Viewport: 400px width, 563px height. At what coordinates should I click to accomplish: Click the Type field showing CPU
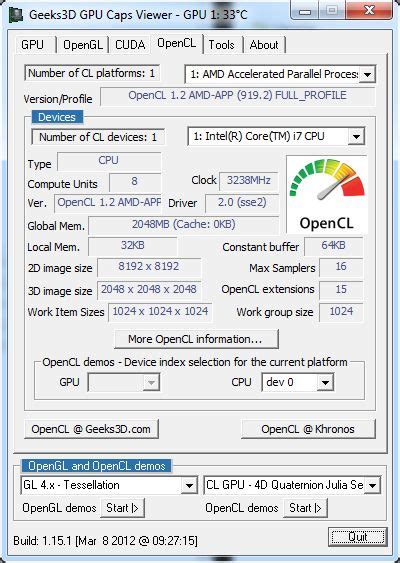[x=109, y=161]
